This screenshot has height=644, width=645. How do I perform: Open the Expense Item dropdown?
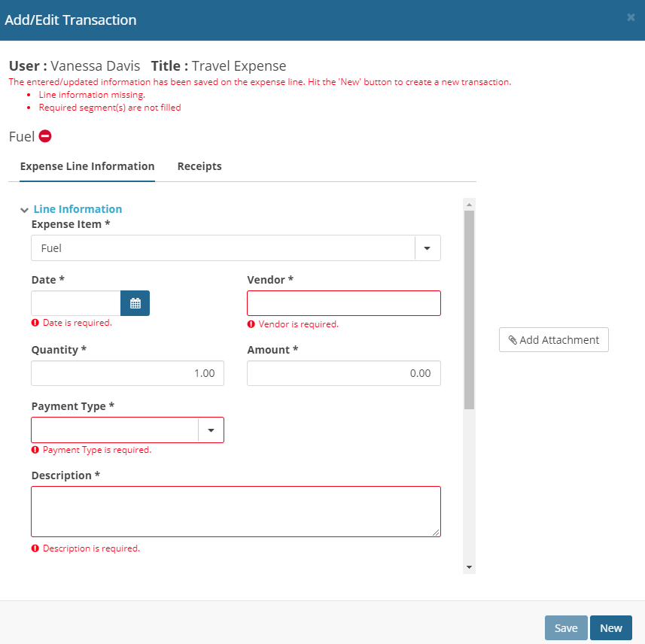coord(427,248)
